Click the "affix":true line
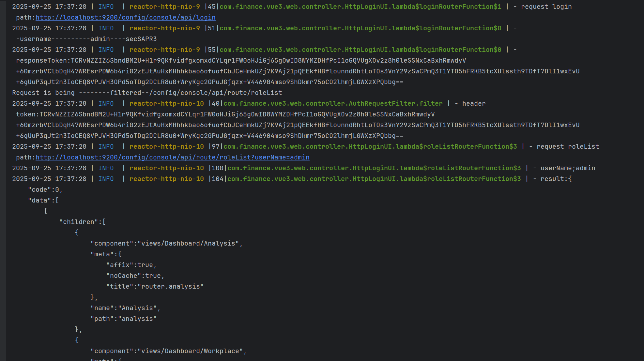 (131, 265)
